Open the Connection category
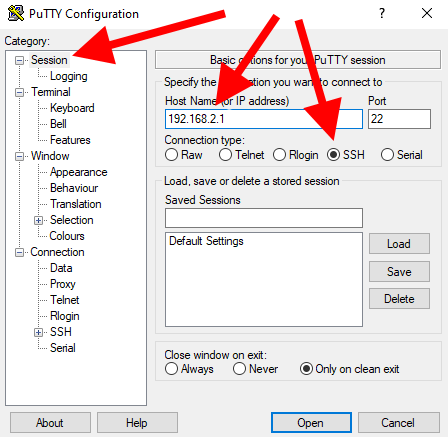The width and height of the screenshot is (448, 437). click(x=57, y=252)
